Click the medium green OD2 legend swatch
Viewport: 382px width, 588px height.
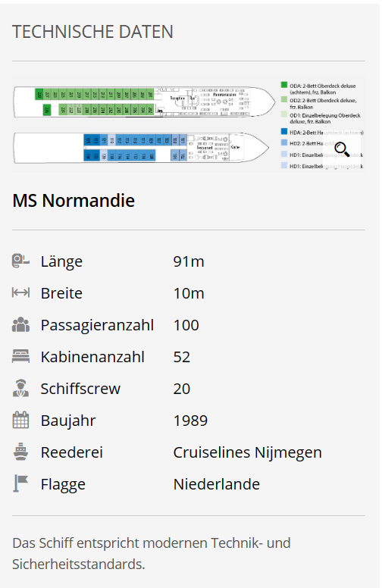[x=284, y=100]
